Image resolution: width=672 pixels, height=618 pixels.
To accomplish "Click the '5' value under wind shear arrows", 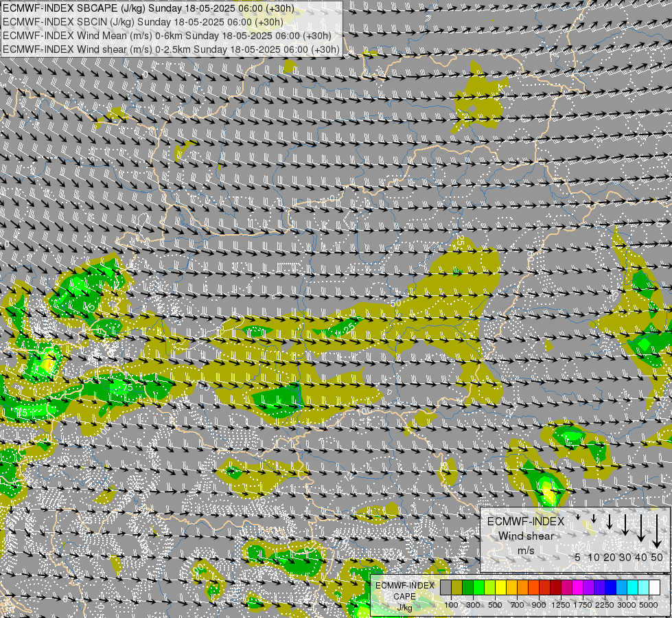I will [578, 557].
